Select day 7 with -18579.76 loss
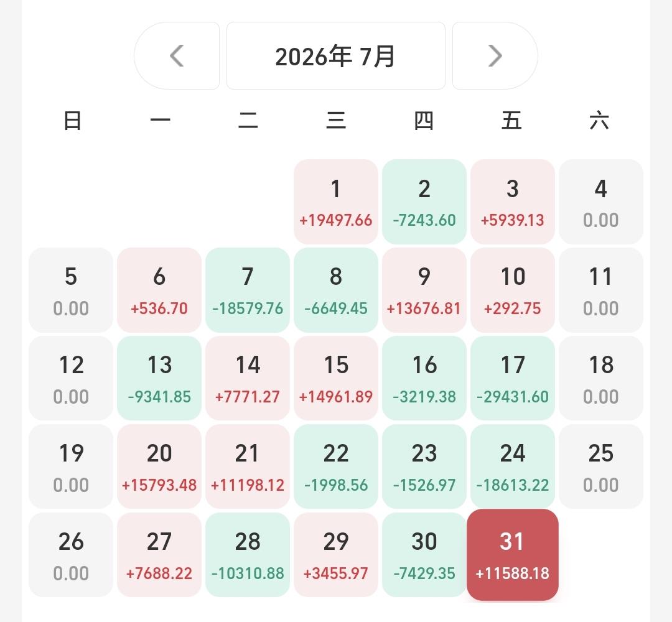The image size is (672, 622). click(248, 290)
